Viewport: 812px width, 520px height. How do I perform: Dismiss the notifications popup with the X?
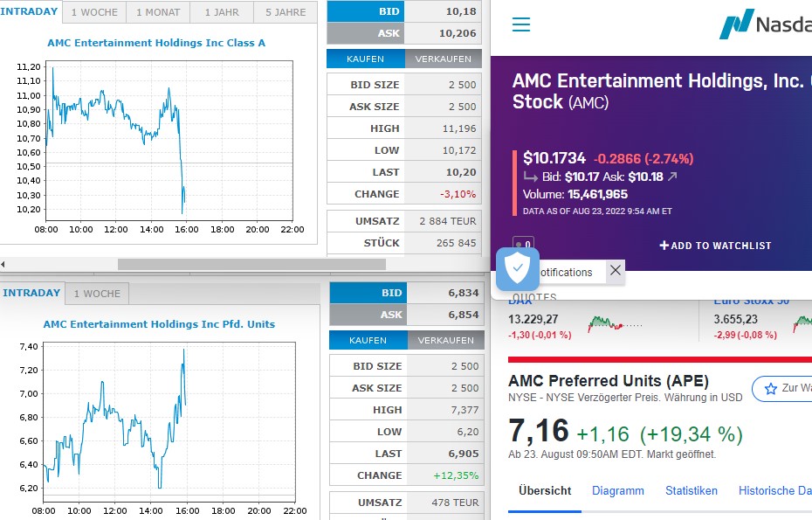pos(616,271)
